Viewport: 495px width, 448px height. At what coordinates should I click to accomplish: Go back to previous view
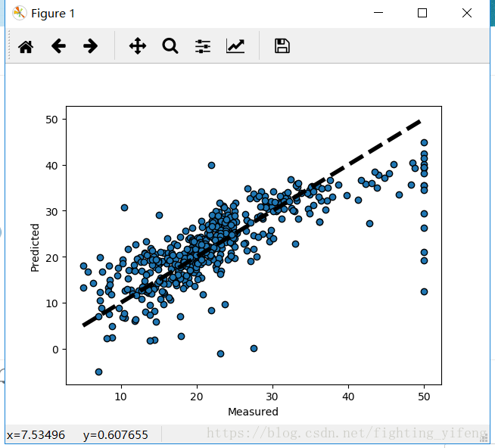pos(58,46)
